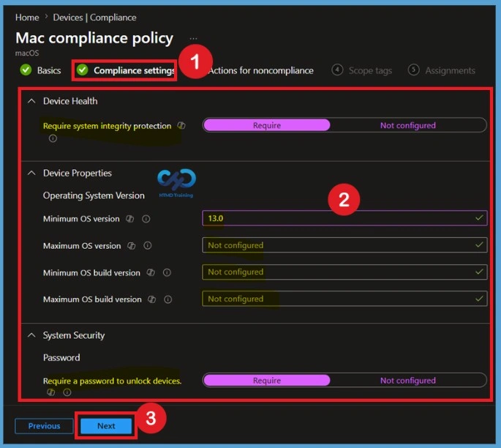Click green checkmark icon next to Basics
This screenshot has height=448, width=501.
(x=26, y=70)
